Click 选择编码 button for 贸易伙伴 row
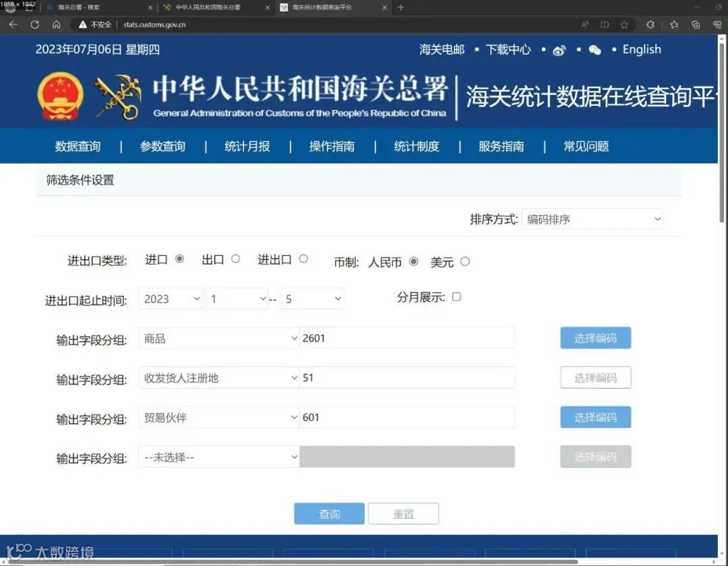This screenshot has width=728, height=566. coord(596,417)
